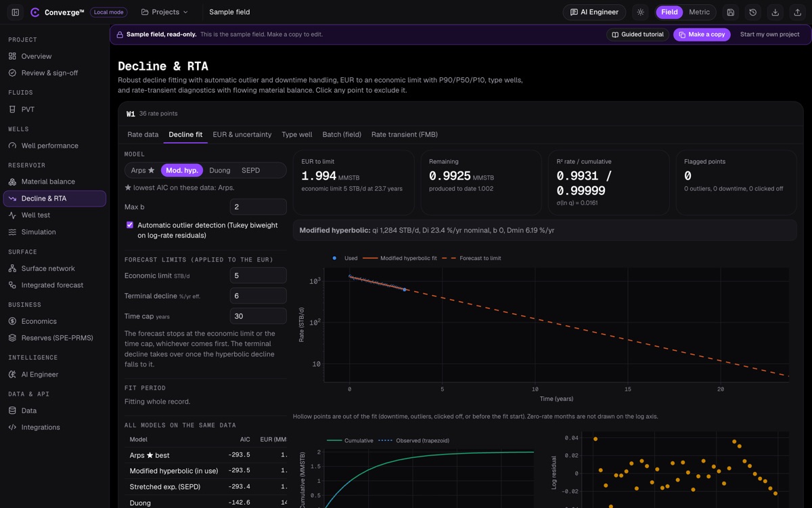Screen dimensions: 812x508
Task: Click the Converge logo icon
Action: [35, 12]
